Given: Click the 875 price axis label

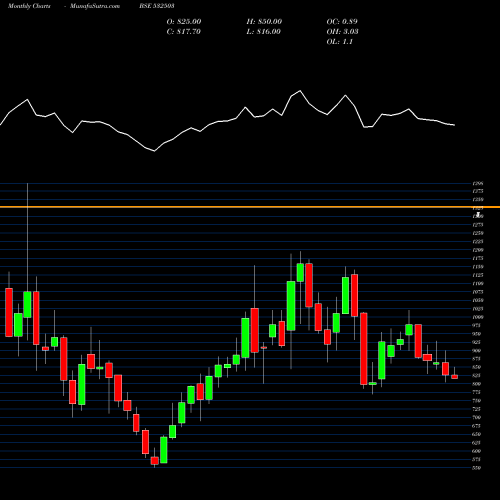Looking at the screenshot, I should [477, 359].
